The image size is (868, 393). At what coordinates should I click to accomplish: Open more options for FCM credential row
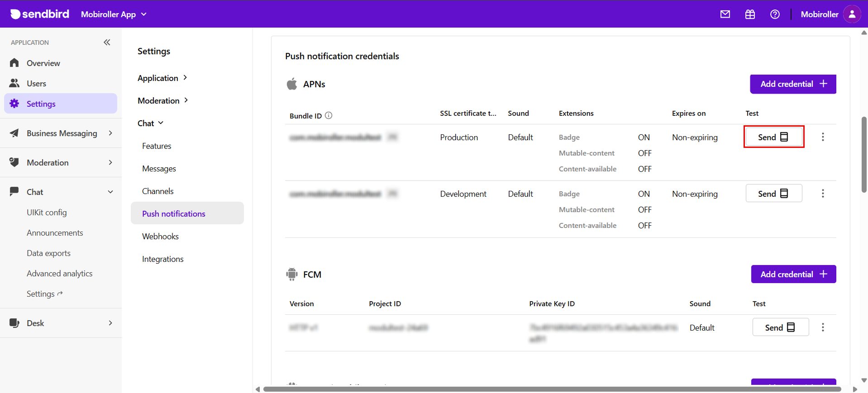[x=823, y=327]
